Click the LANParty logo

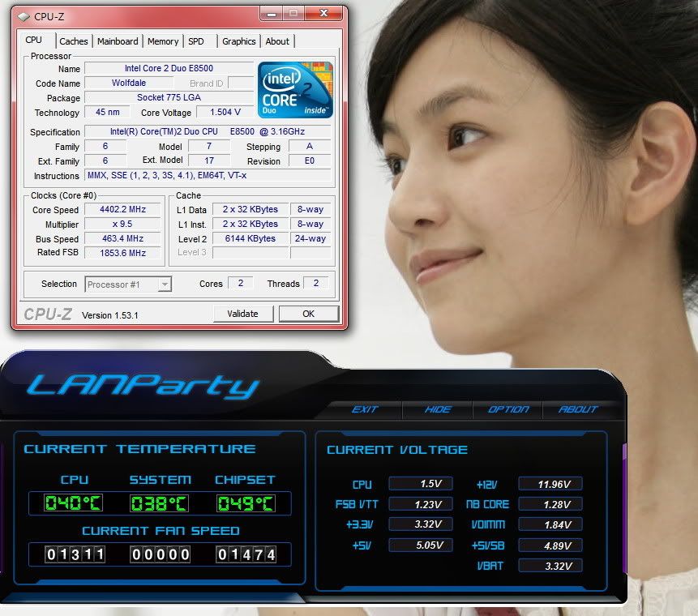point(143,386)
